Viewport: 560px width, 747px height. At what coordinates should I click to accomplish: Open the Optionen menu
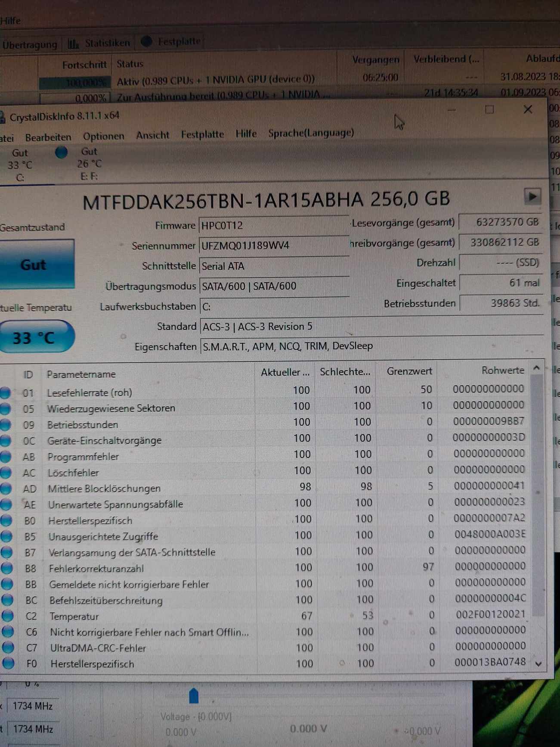click(103, 136)
